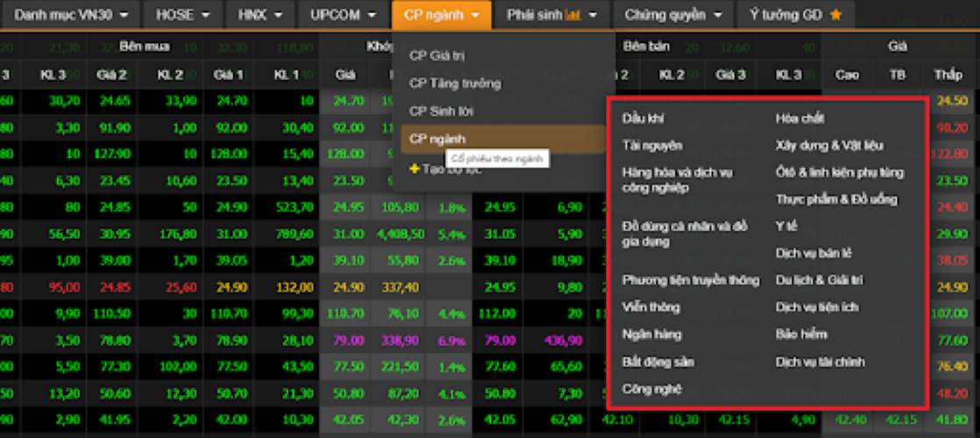Image resolution: width=980 pixels, height=438 pixels.
Task: Expand the HNX exchange dropdown
Action: [276, 15]
